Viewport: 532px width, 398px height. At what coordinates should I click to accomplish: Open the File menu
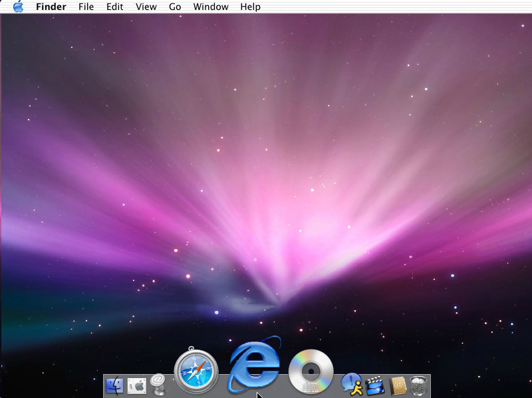(86, 7)
